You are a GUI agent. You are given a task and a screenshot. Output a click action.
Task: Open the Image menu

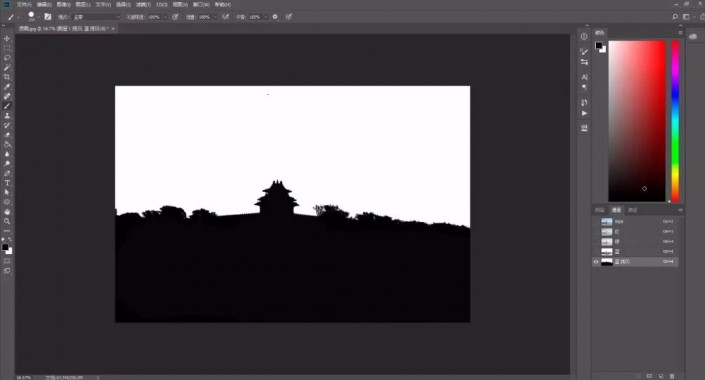63,4
